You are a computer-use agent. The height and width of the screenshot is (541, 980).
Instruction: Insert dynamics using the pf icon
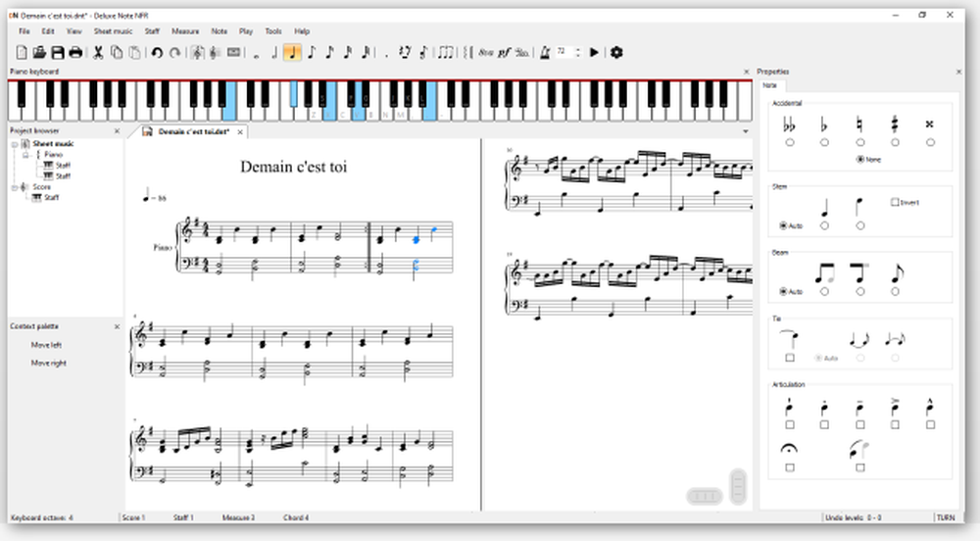click(x=504, y=53)
